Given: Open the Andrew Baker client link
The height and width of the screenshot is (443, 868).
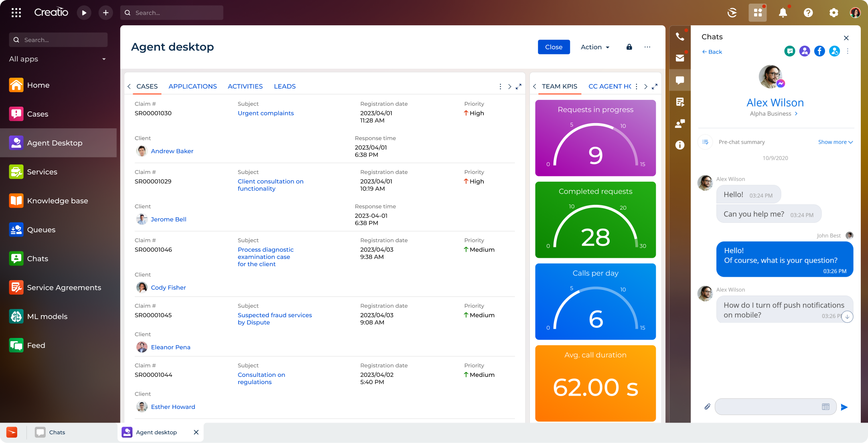Looking at the screenshot, I should [172, 151].
